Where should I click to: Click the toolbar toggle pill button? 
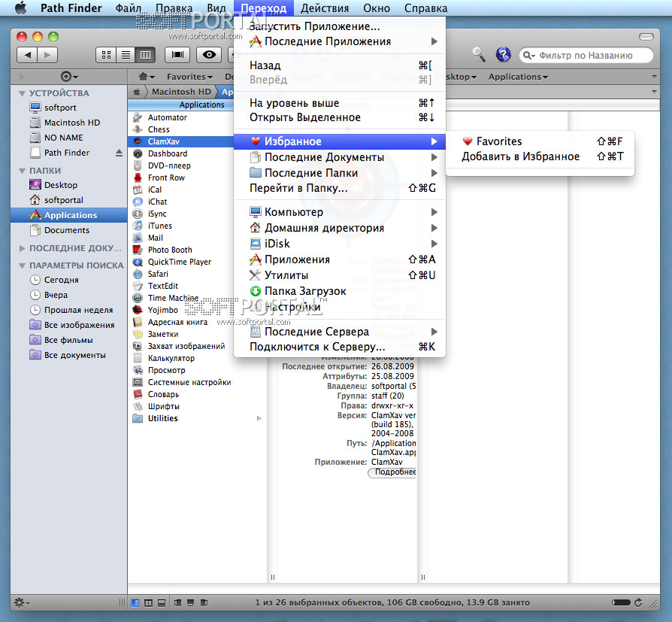pyautogui.click(x=646, y=37)
